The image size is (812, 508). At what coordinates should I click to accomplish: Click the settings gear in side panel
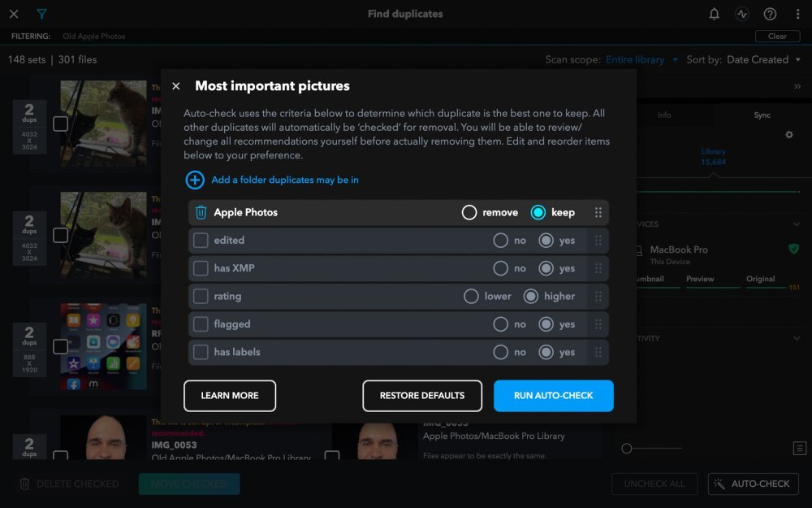coord(788,135)
